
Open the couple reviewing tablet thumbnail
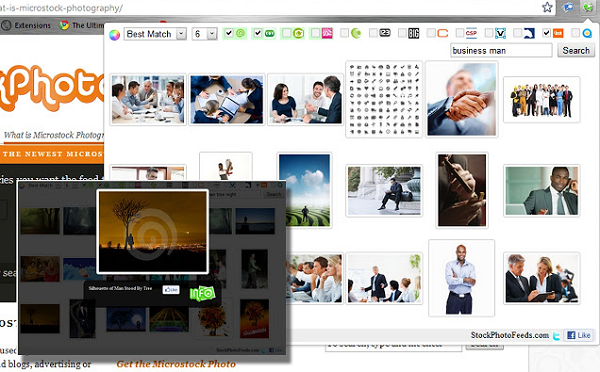[541, 278]
